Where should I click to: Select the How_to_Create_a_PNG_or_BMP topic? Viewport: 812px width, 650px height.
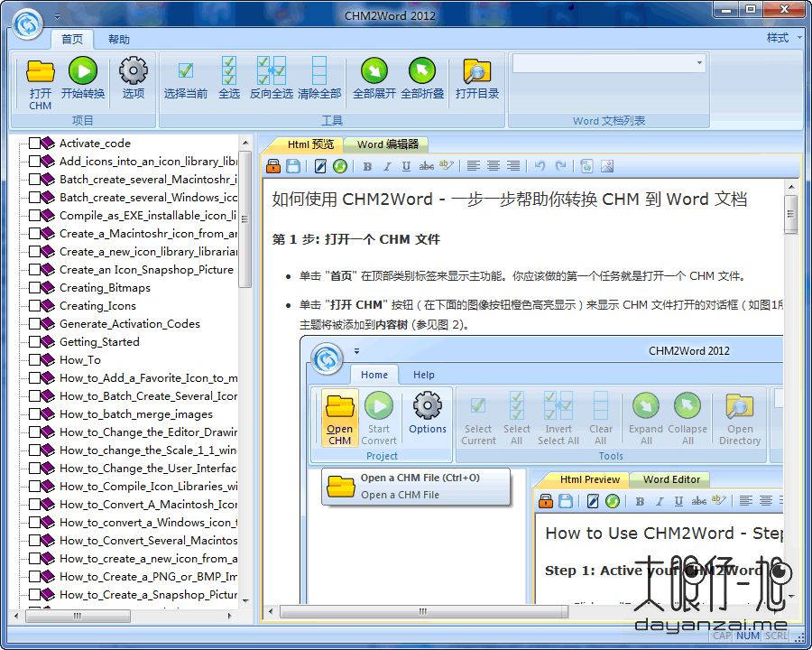148,577
